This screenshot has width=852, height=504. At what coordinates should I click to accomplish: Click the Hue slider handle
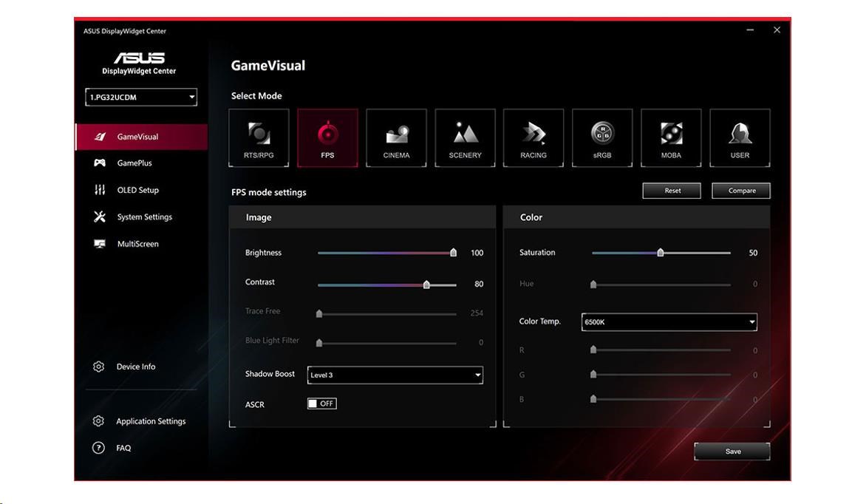593,284
